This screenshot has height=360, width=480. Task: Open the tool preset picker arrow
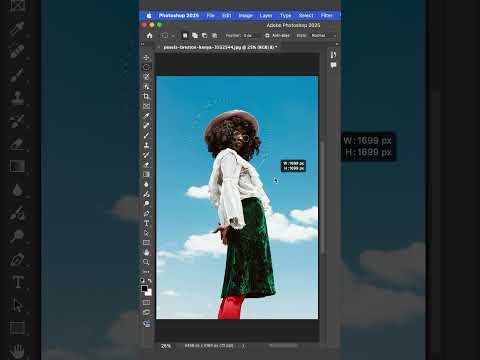173,35
